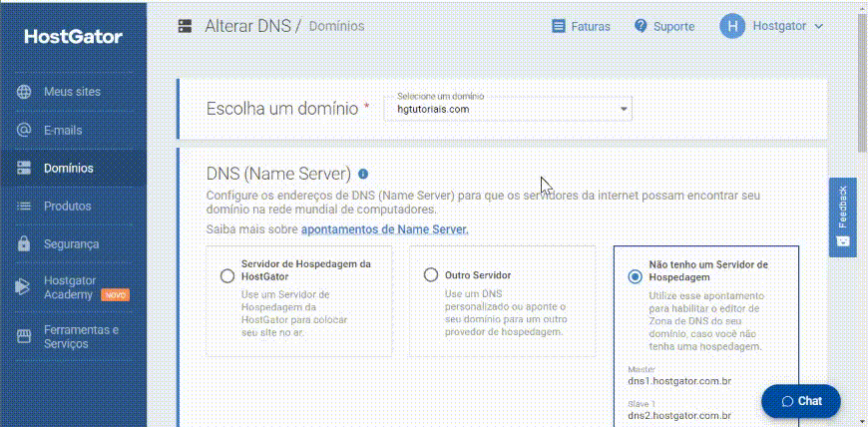Image resolution: width=868 pixels, height=427 pixels.
Task: Click the dns2.hostgator.com.br slave value
Action: pyautogui.click(x=679, y=415)
